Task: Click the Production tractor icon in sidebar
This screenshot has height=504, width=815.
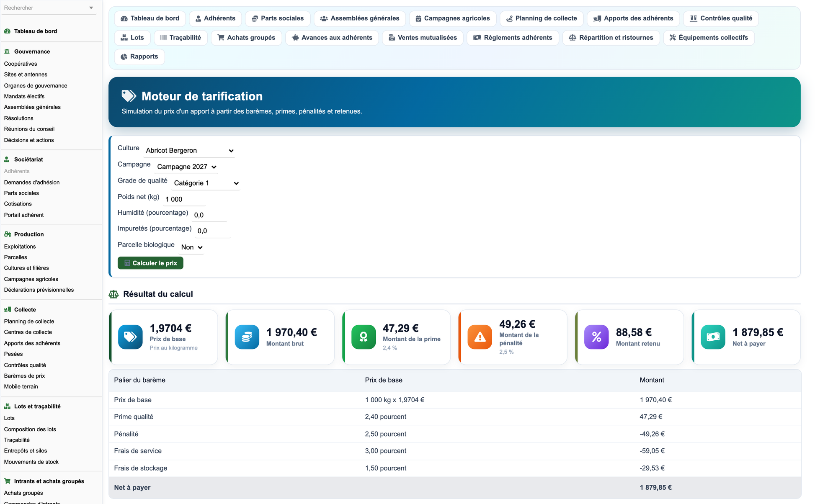Action: click(8, 234)
